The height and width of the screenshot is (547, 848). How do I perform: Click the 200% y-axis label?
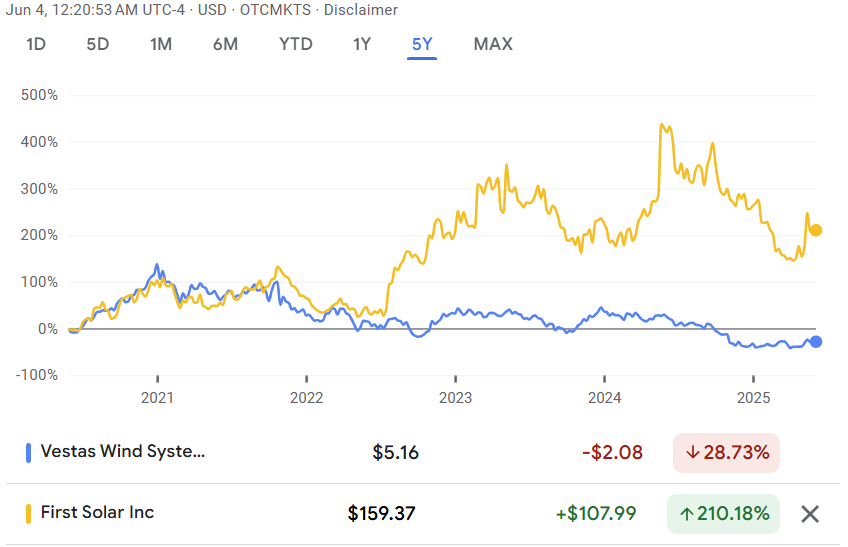[x=39, y=235]
